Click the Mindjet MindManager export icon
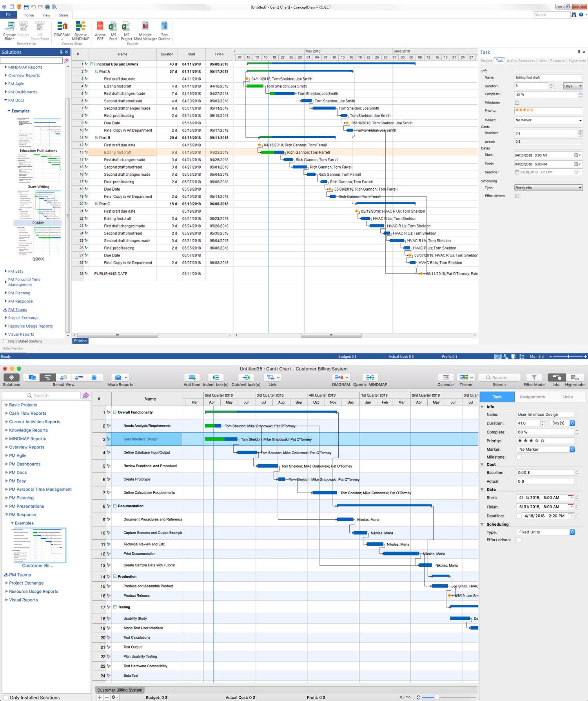Image resolution: width=588 pixels, height=701 pixels. [145, 27]
